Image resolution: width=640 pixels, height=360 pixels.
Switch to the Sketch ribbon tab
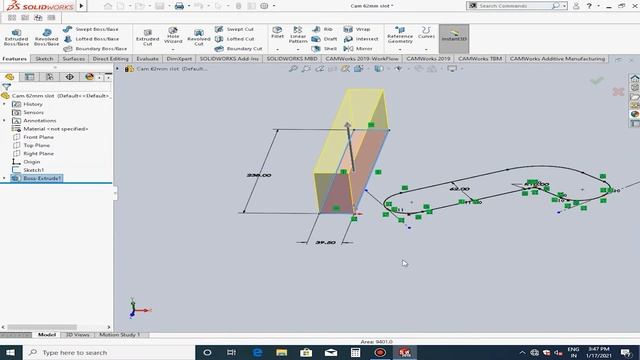(44, 59)
